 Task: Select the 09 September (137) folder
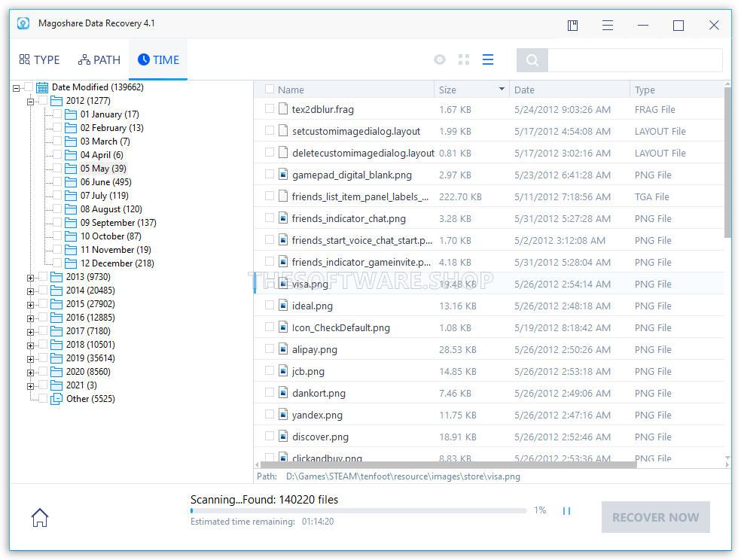point(118,223)
